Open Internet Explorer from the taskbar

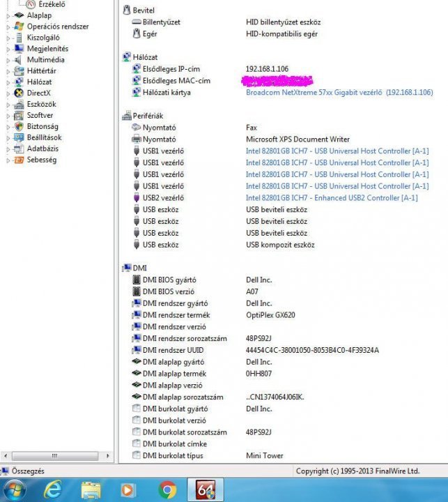[x=53, y=490]
